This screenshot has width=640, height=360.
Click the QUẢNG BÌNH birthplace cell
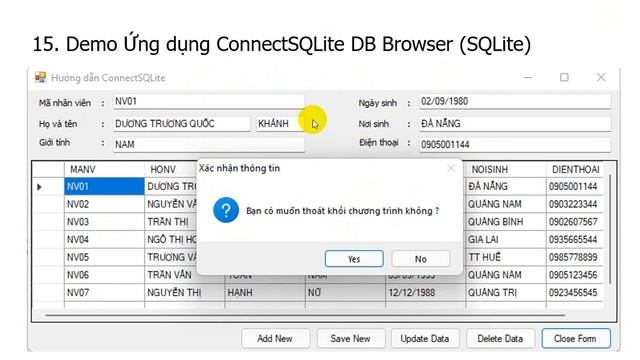click(506, 222)
